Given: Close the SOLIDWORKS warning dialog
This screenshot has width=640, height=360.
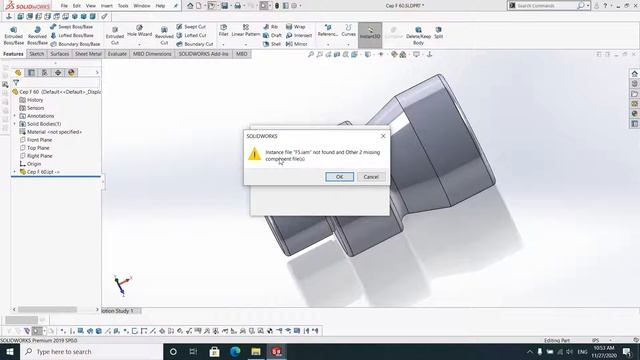Looking at the screenshot, I should point(383,136).
